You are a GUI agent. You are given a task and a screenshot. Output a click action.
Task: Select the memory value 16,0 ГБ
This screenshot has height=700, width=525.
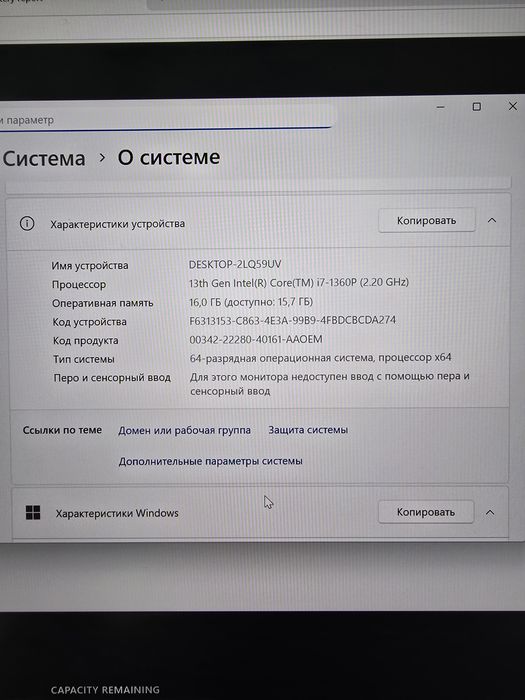(251, 302)
